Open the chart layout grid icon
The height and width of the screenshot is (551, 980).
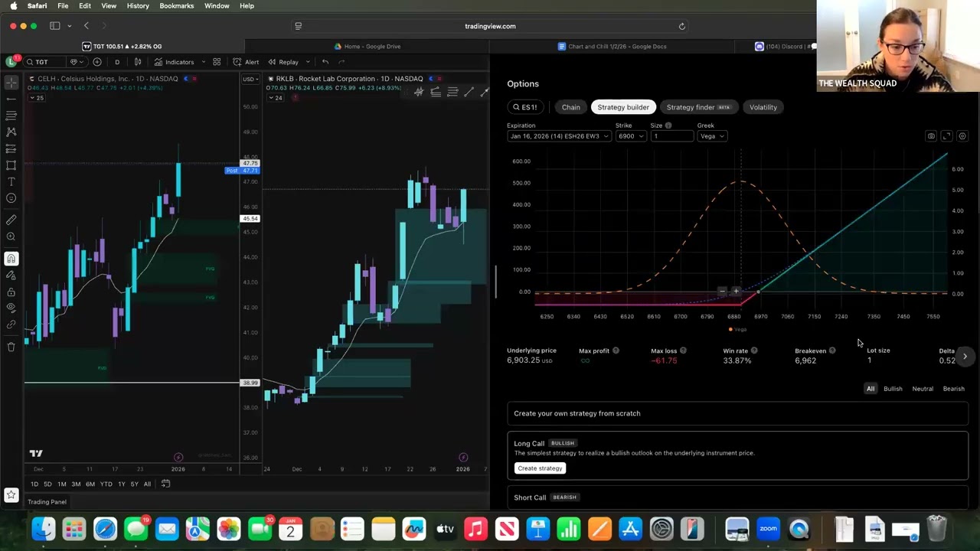click(x=217, y=62)
